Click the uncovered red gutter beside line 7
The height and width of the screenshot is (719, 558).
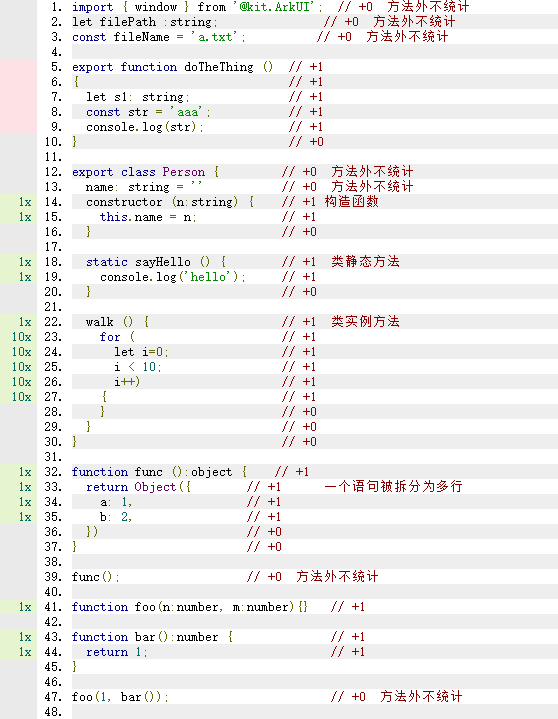pos(18,97)
